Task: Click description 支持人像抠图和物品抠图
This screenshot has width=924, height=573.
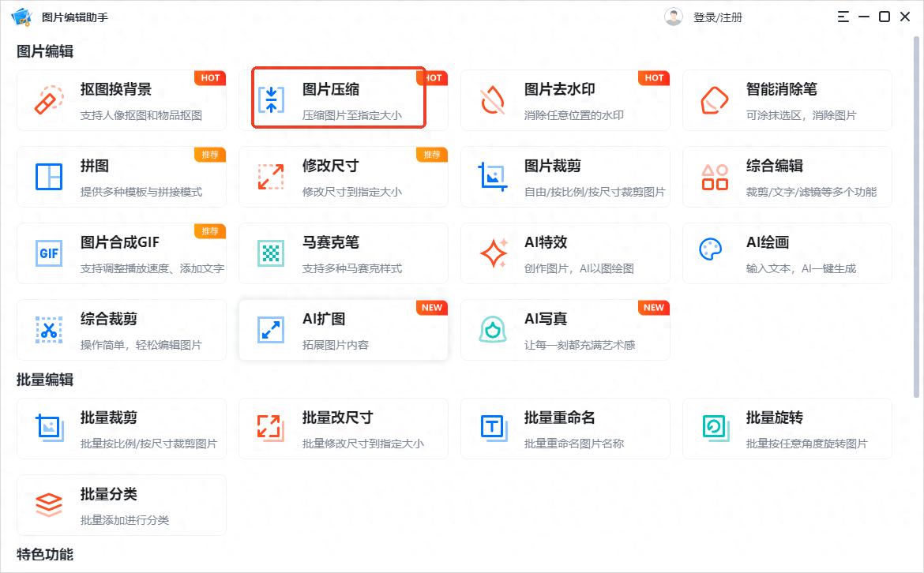Action: pos(141,115)
